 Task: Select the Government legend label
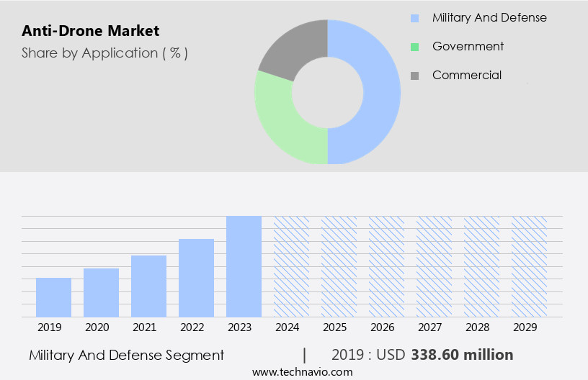pos(468,46)
